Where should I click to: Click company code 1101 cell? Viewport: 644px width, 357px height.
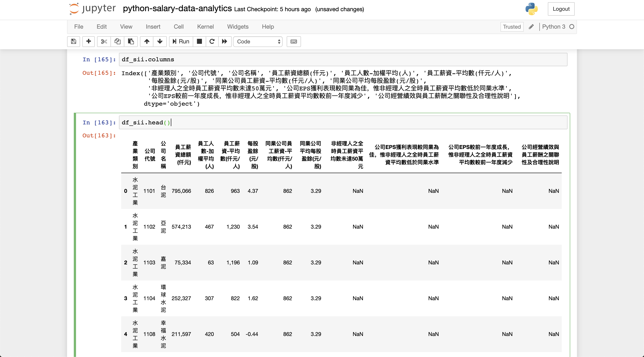click(149, 191)
